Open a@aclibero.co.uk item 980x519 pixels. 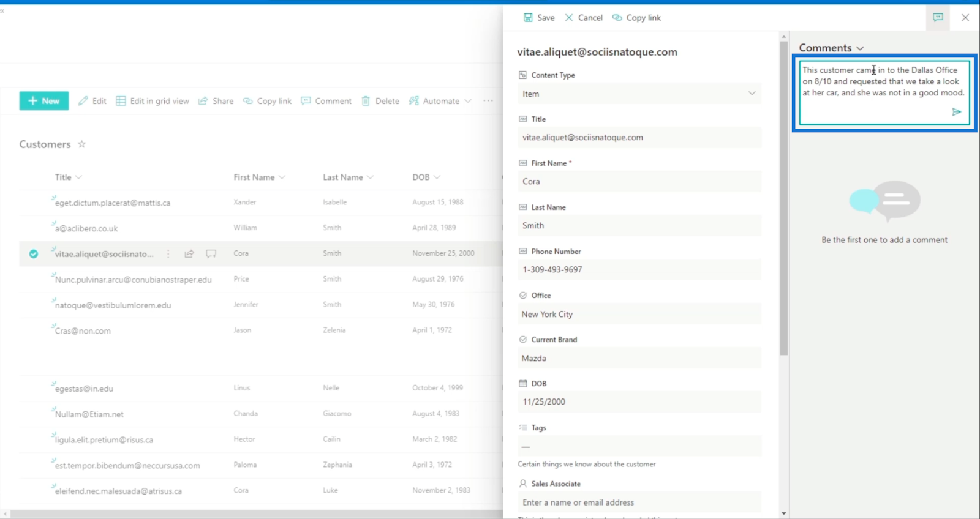point(86,228)
